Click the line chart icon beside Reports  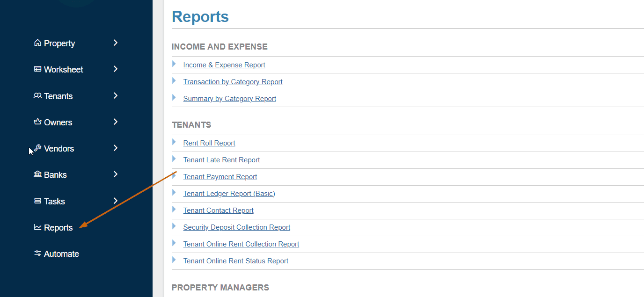(37, 227)
